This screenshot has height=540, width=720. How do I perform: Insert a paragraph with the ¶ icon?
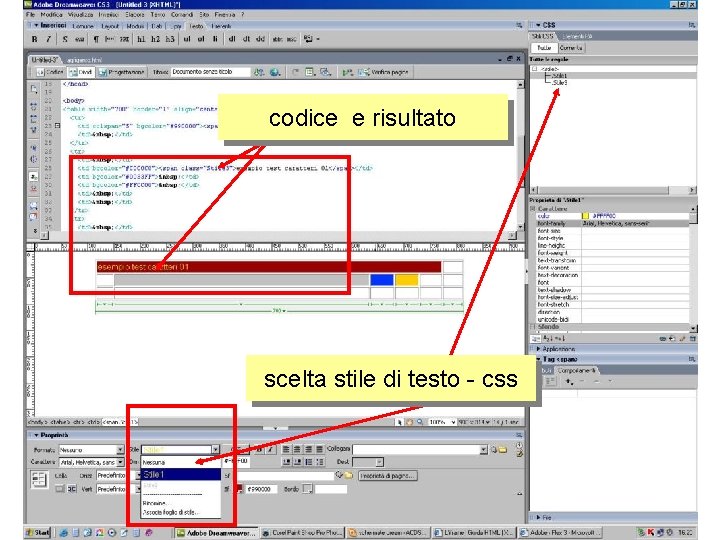[x=96, y=39]
